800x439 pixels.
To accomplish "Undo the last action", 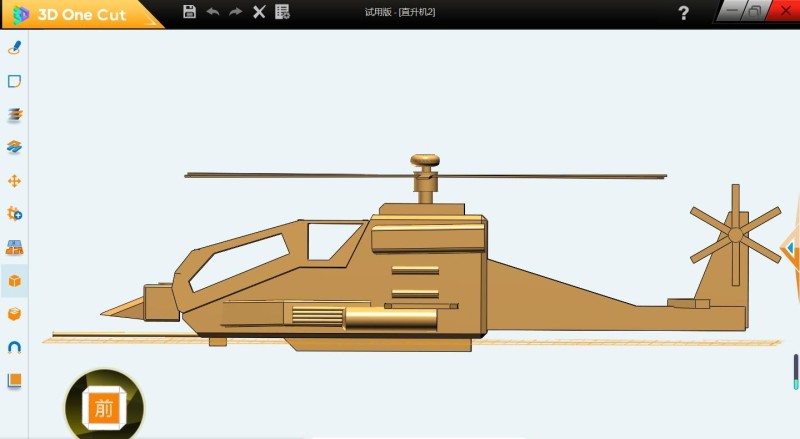I will tap(213, 12).
